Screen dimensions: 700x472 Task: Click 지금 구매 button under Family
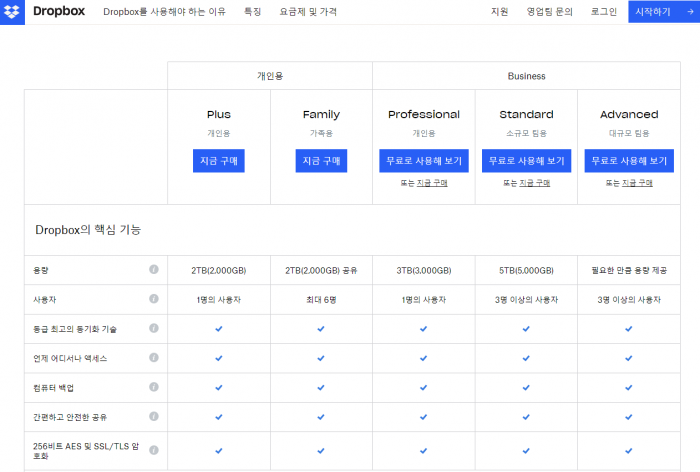[x=321, y=161]
